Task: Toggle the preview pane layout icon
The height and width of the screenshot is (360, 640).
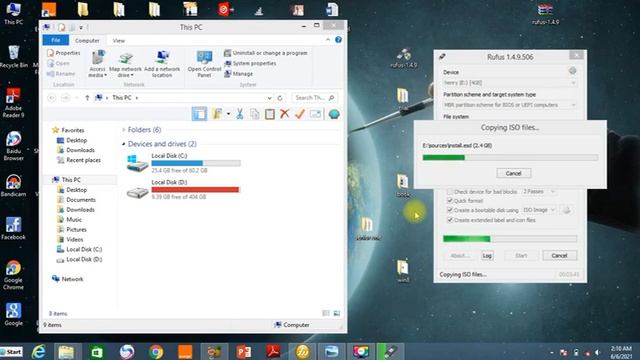Action: pyautogui.click(x=199, y=114)
